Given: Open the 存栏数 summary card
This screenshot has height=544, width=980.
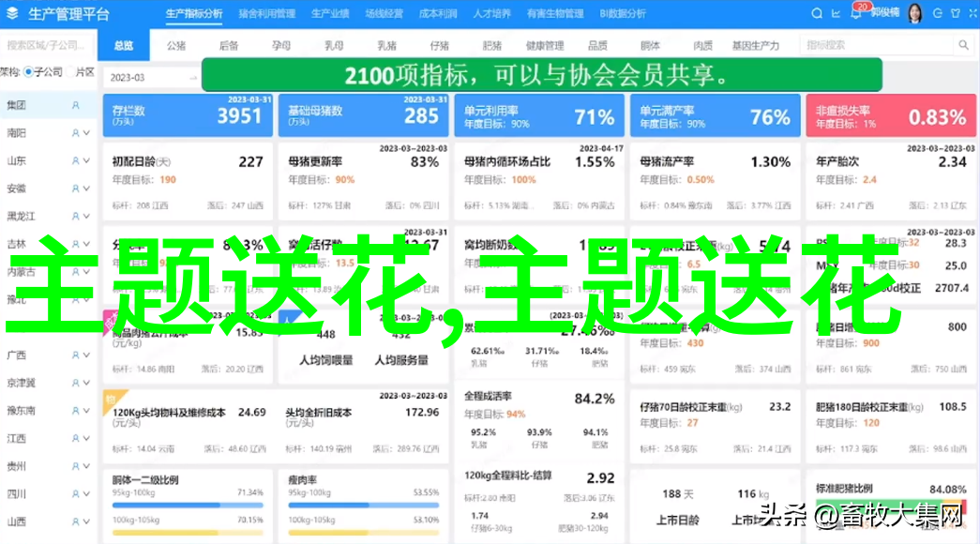Looking at the screenshot, I should pyautogui.click(x=188, y=115).
